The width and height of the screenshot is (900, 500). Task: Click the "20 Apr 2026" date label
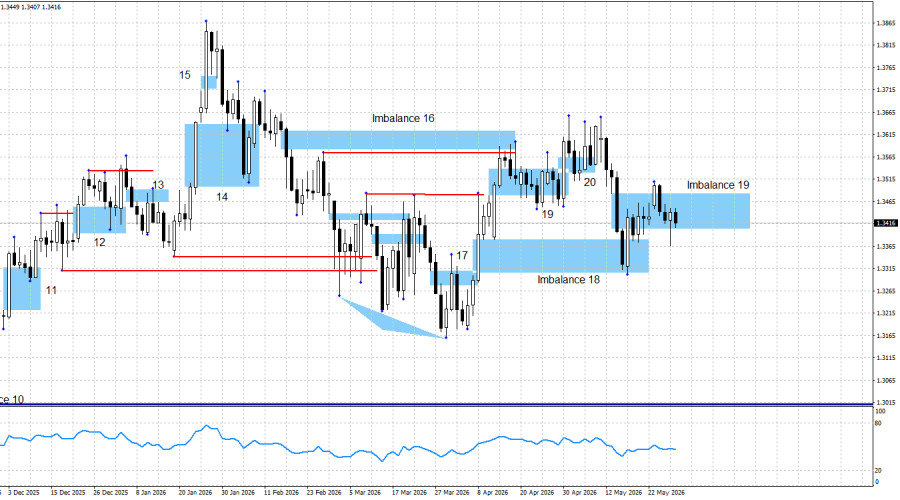tap(537, 493)
